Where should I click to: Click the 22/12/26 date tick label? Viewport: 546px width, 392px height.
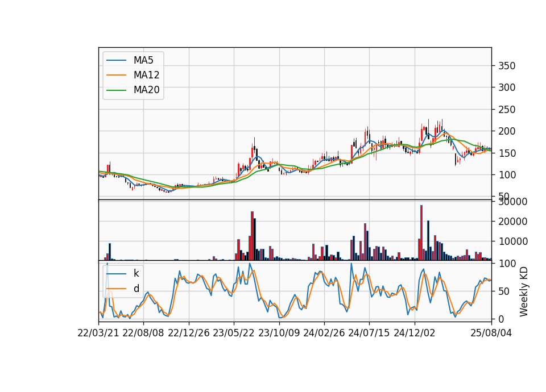189,333
